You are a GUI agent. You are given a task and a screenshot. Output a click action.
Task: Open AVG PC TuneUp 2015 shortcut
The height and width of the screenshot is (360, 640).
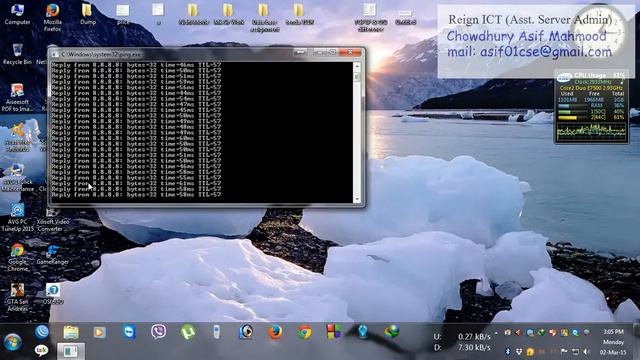[x=17, y=218]
